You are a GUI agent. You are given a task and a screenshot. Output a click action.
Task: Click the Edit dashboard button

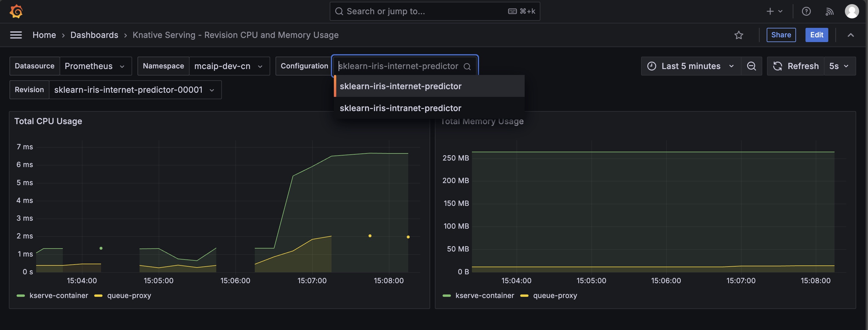point(816,35)
